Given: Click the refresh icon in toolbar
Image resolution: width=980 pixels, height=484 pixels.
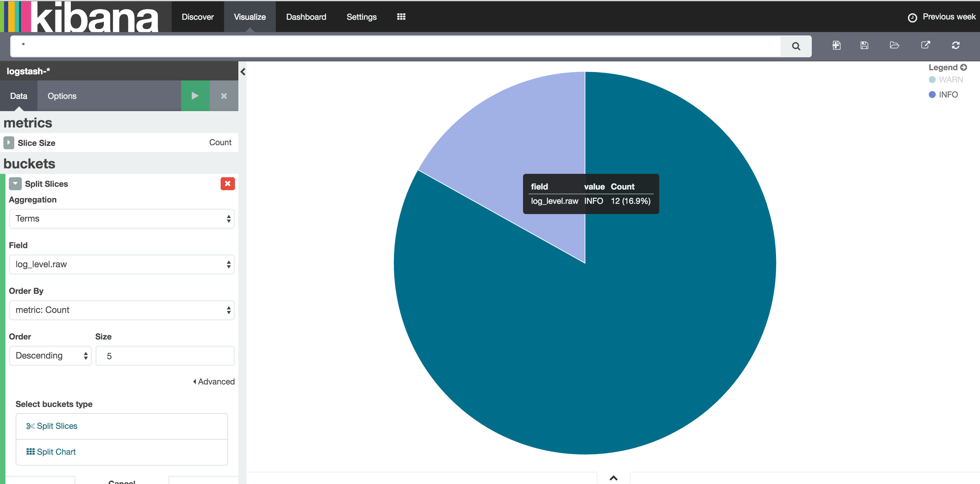Looking at the screenshot, I should (955, 45).
